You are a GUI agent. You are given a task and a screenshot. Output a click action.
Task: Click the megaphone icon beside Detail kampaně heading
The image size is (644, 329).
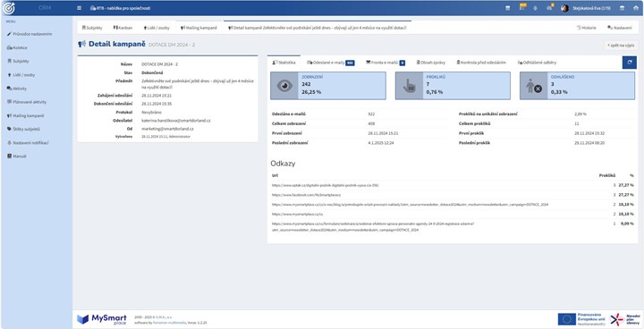click(81, 44)
